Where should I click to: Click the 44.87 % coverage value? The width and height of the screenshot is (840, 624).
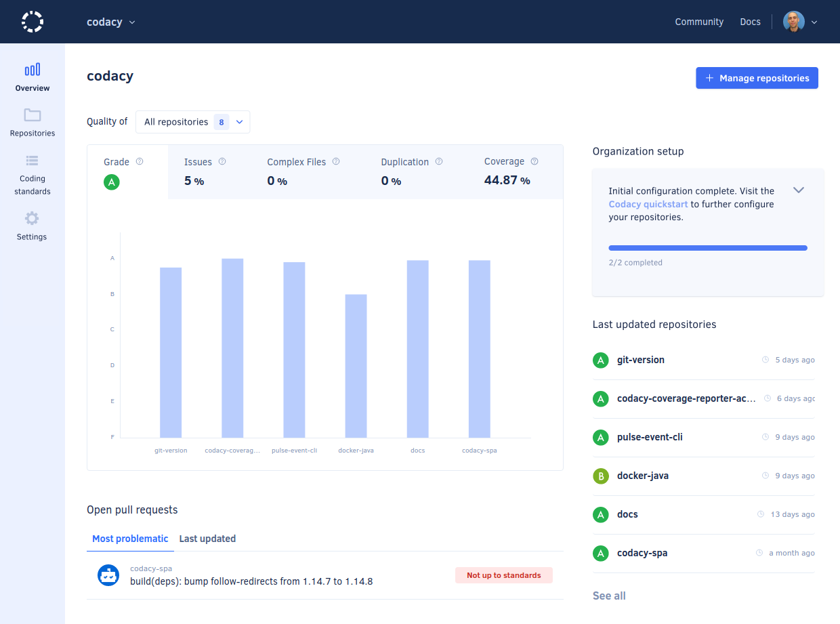point(507,180)
